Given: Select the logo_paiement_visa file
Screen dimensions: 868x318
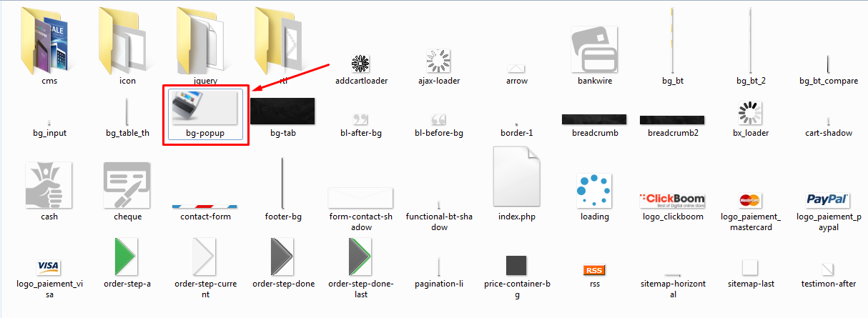Looking at the screenshot, I should click(49, 278).
